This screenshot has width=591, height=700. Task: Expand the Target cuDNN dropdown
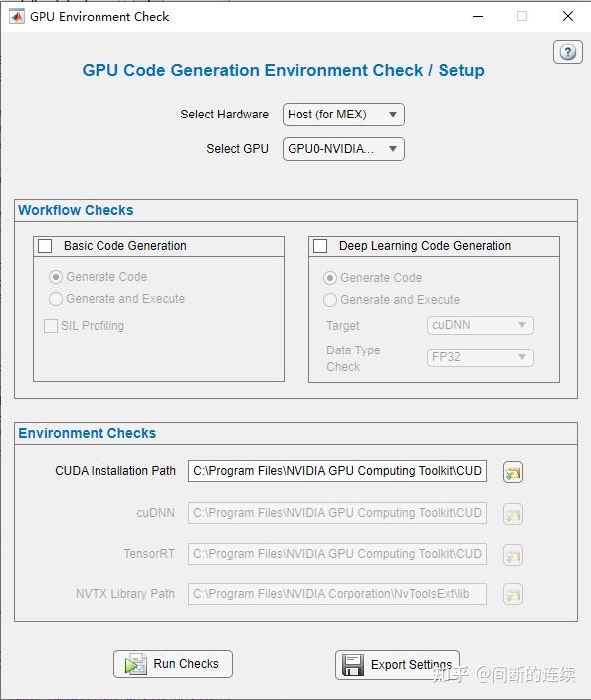pos(480,325)
